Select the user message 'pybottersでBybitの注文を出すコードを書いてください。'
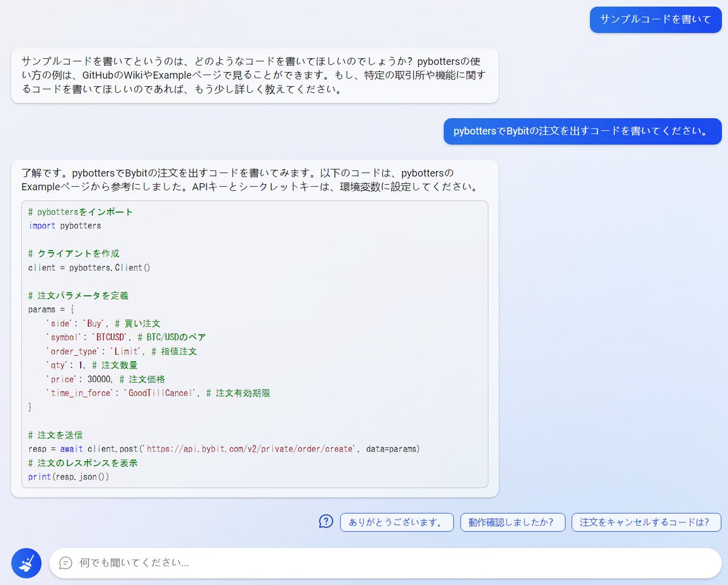The height and width of the screenshot is (585, 728). (x=582, y=132)
